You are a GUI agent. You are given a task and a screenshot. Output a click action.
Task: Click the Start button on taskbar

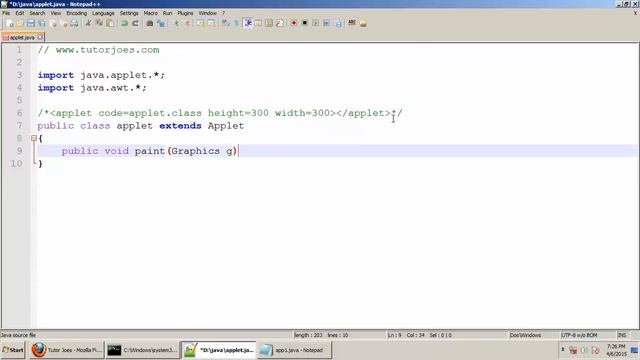click(13, 350)
